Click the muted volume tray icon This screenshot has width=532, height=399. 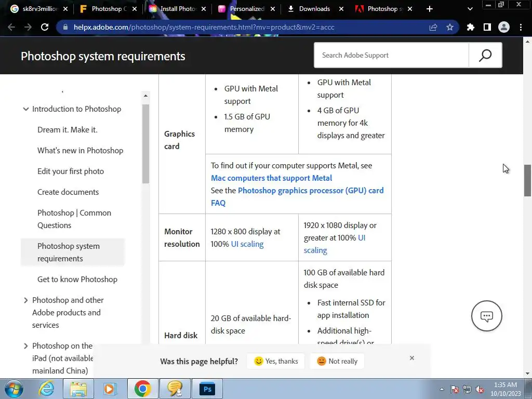(480, 389)
